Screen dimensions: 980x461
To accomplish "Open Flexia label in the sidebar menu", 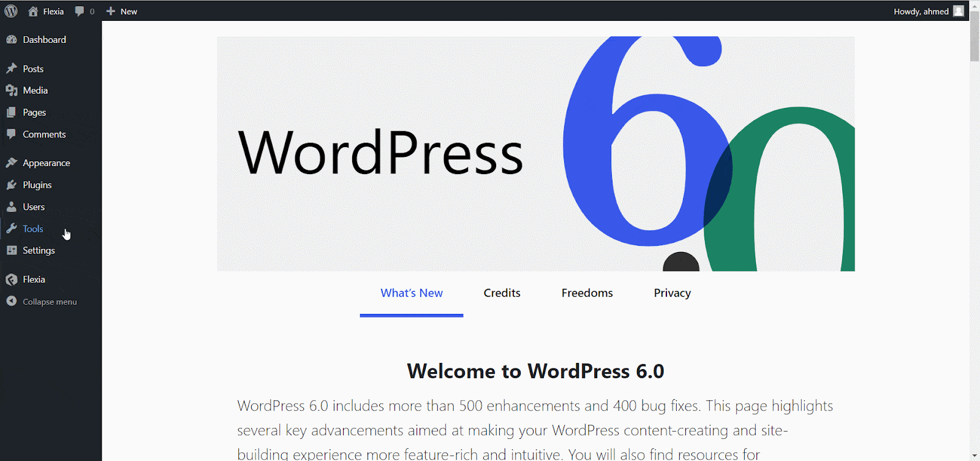I will pos(34,279).
